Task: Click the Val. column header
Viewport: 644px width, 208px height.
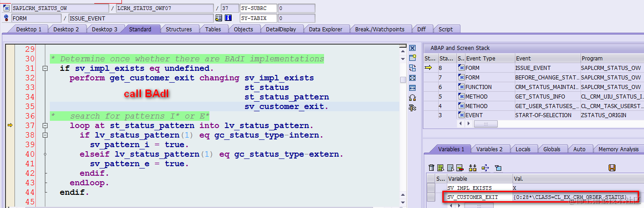Action: (578, 179)
